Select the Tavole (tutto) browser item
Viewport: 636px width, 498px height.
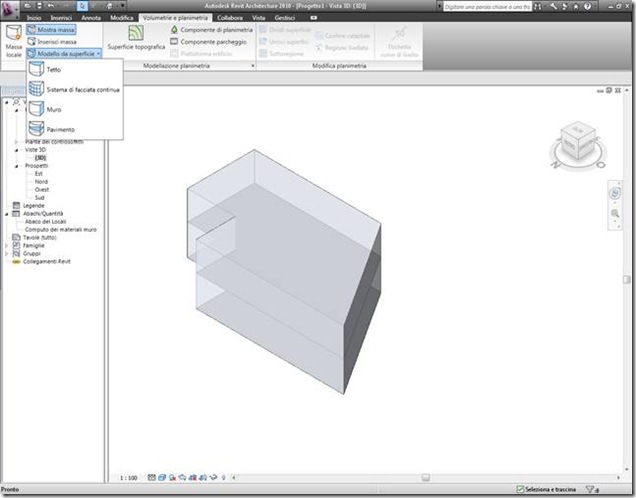39,238
